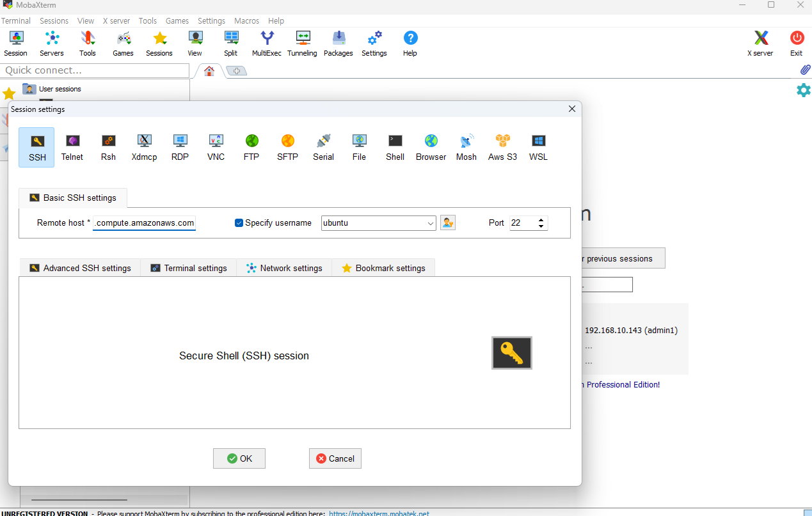Click the Help toolbar icon
The image size is (812, 516).
click(410, 43)
